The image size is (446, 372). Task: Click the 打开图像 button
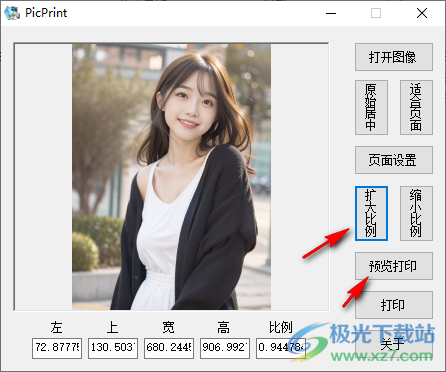pyautogui.click(x=394, y=57)
